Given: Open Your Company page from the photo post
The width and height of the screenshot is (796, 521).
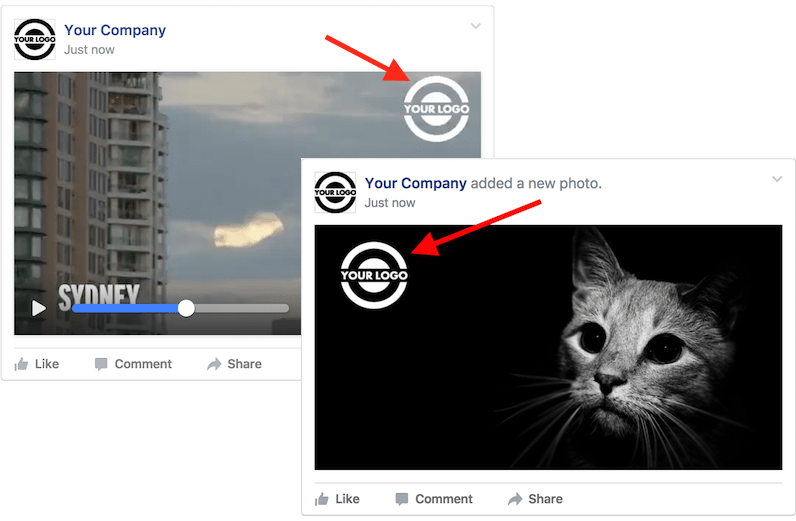Looking at the screenshot, I should click(415, 183).
